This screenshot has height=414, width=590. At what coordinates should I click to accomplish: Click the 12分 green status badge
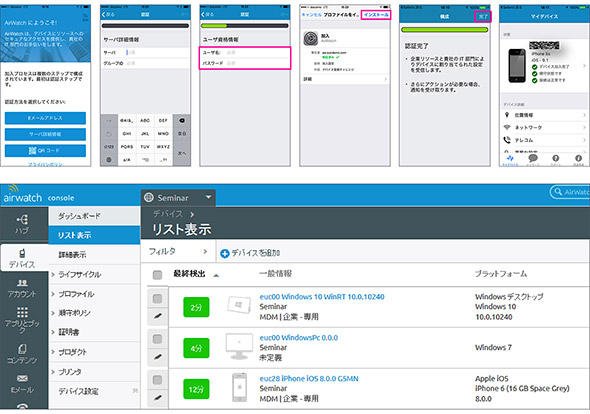196,389
